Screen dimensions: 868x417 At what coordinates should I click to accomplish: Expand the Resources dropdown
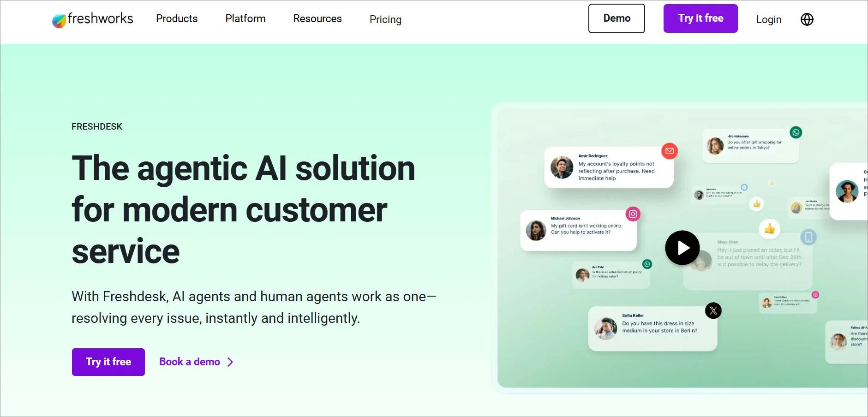(x=317, y=18)
